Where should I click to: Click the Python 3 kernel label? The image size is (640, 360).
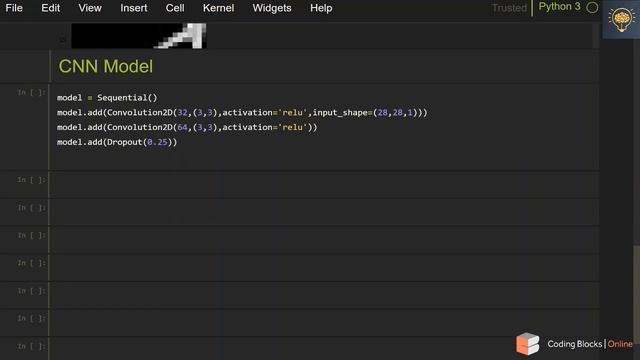[559, 7]
